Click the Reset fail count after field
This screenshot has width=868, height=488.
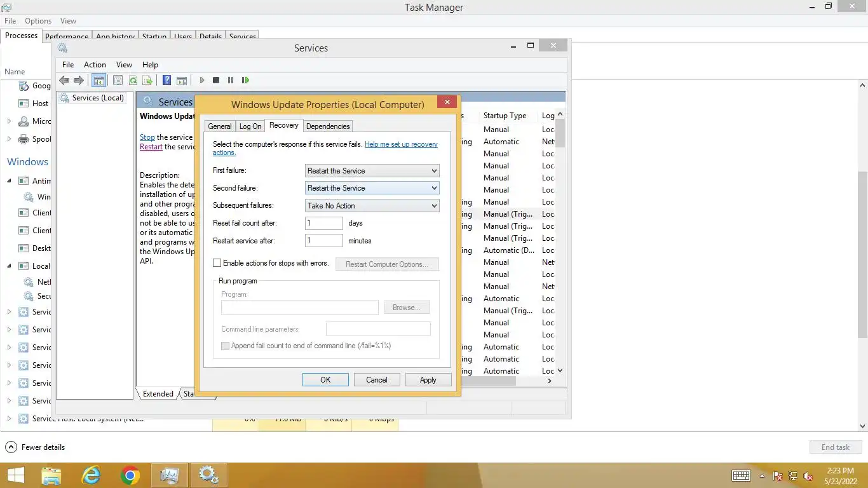[x=324, y=223]
